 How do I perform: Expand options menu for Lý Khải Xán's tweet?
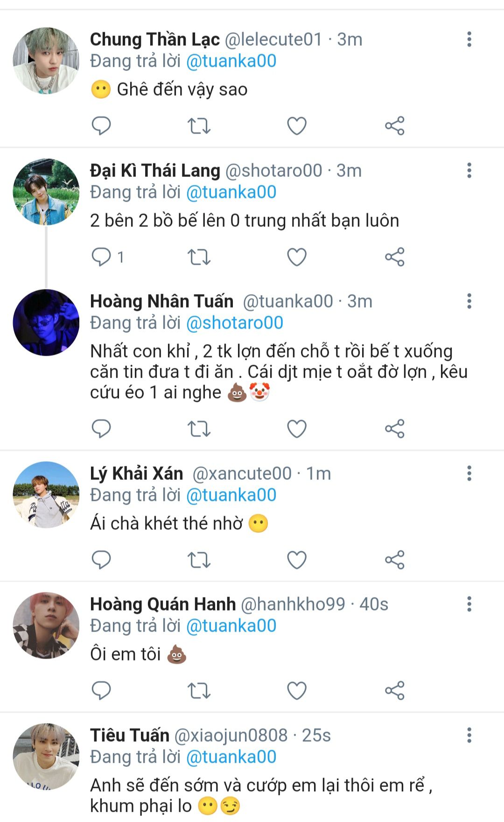pyautogui.click(x=469, y=473)
